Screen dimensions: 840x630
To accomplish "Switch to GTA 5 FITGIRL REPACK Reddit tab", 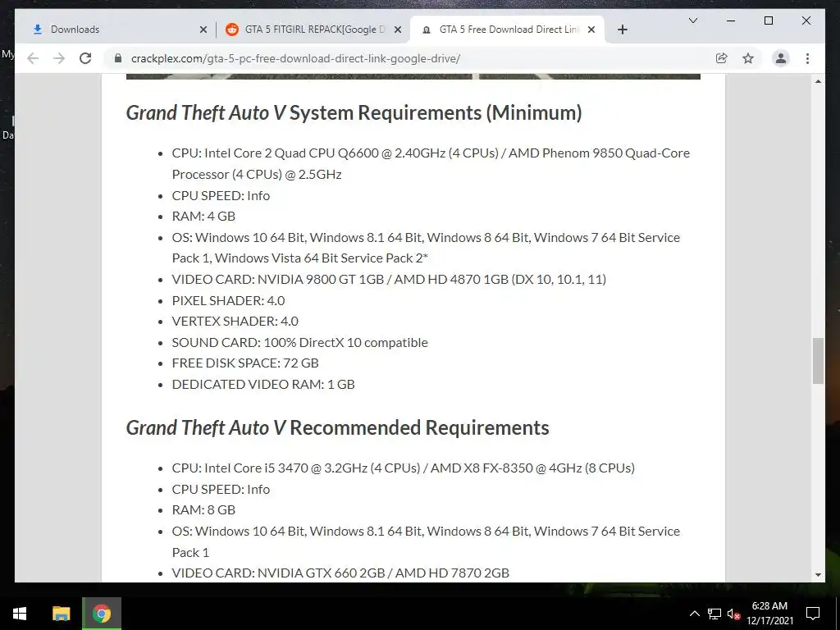I will tap(313, 30).
